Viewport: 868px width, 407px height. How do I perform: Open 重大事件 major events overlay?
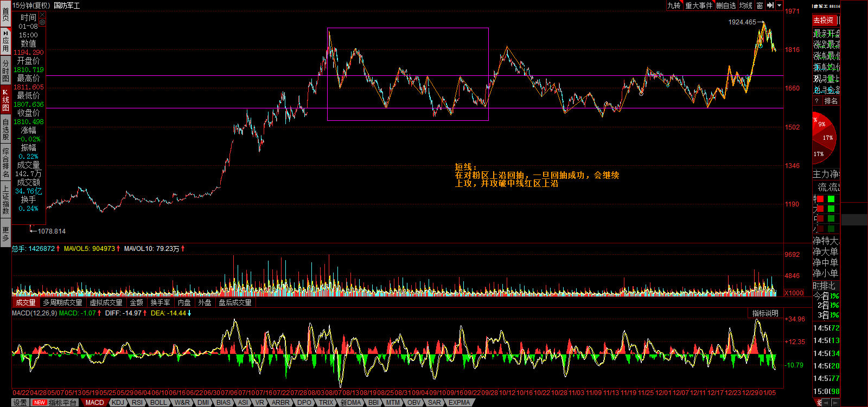[699, 5]
